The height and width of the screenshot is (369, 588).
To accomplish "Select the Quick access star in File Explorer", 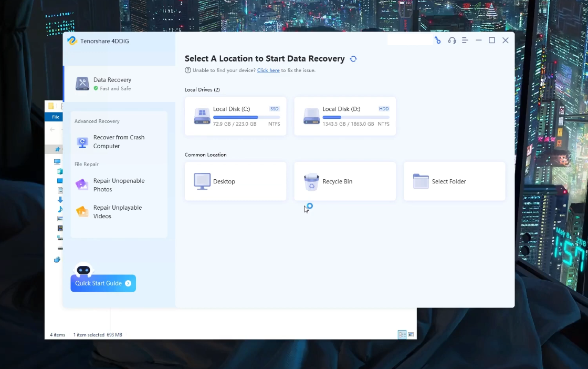I will tap(58, 149).
